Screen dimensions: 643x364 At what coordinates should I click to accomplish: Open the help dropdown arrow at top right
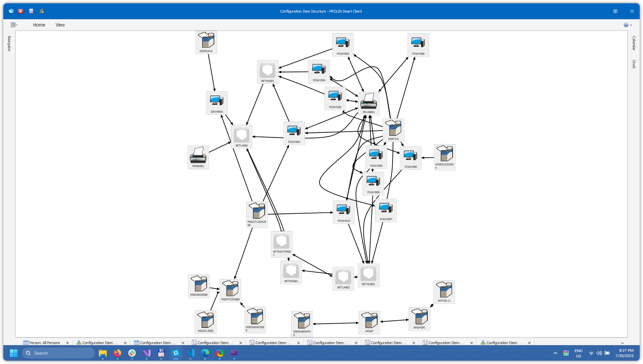(631, 25)
